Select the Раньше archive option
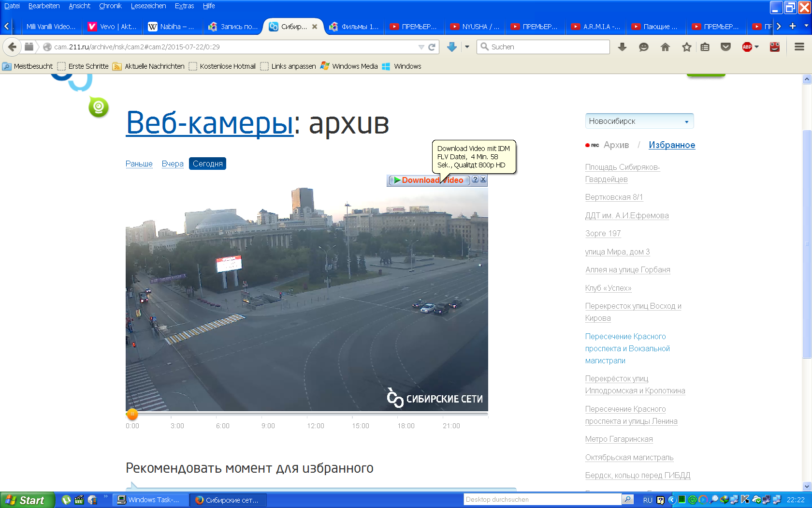 [x=139, y=164]
